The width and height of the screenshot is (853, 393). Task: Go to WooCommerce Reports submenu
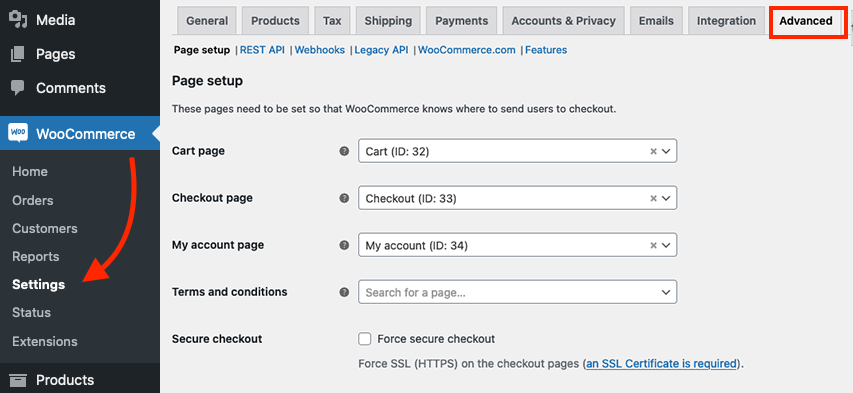point(35,256)
